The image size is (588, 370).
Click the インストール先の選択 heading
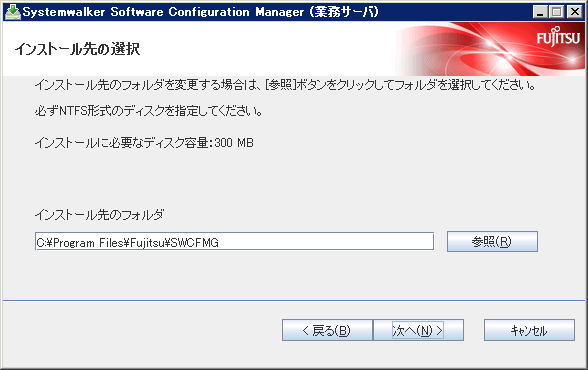[77, 49]
